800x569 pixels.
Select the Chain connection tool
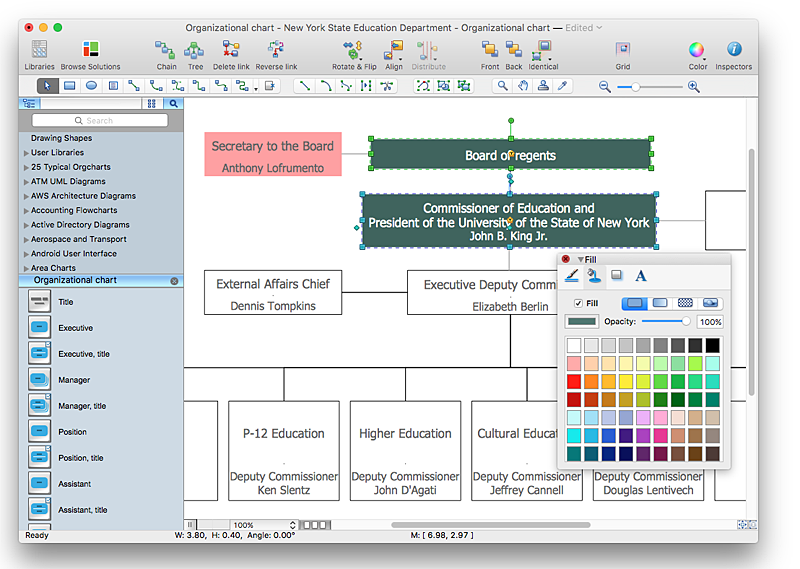click(166, 55)
